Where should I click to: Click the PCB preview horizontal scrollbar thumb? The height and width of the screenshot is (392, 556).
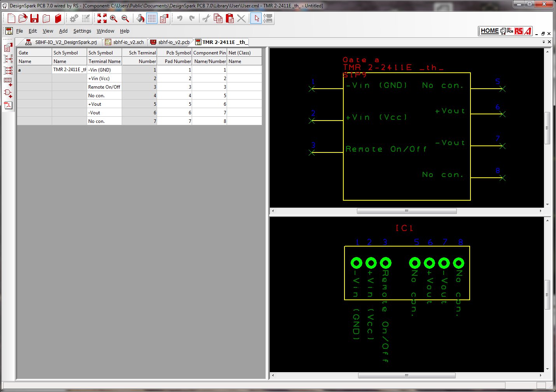pos(406,376)
